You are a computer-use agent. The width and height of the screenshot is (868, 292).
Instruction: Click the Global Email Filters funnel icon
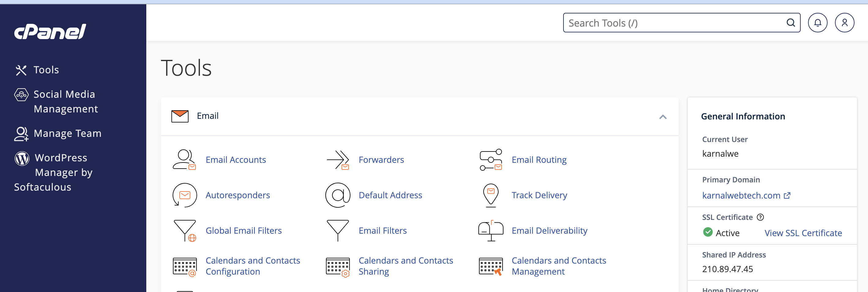tap(185, 231)
